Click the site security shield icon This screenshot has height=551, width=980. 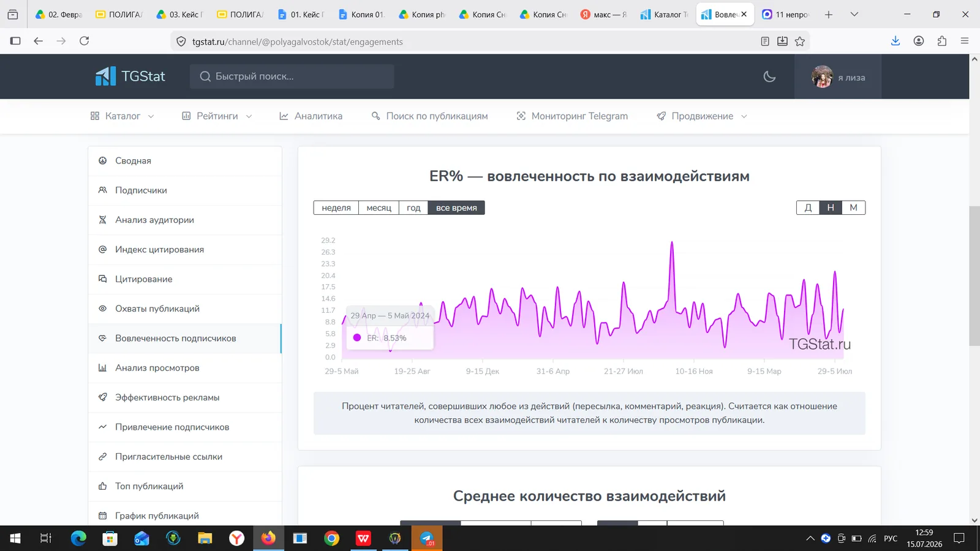coord(181,42)
